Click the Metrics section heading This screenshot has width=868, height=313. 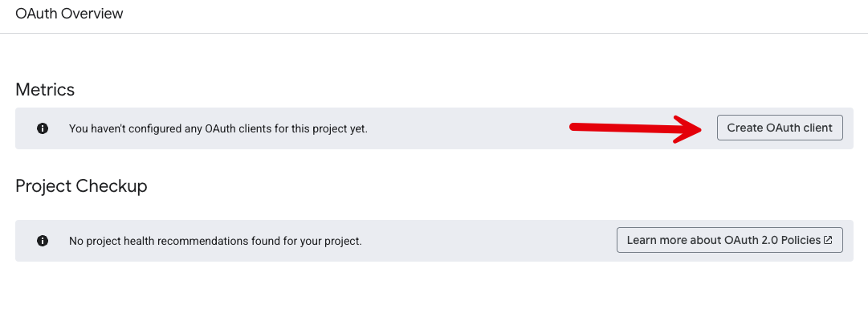[45, 89]
